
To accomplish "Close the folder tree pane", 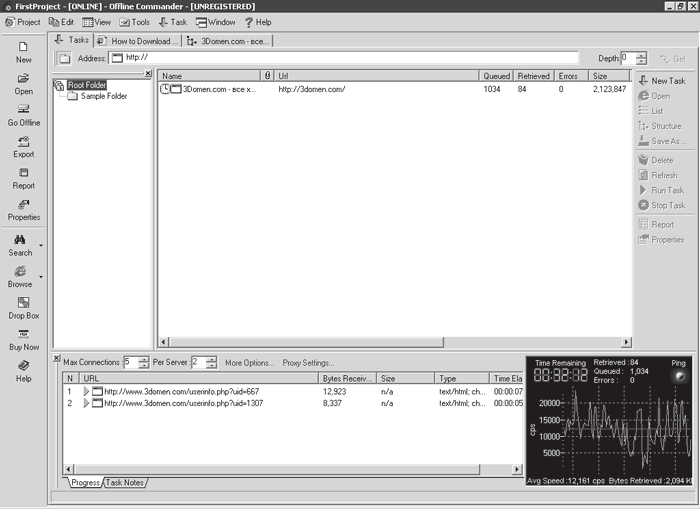I will coord(148,73).
